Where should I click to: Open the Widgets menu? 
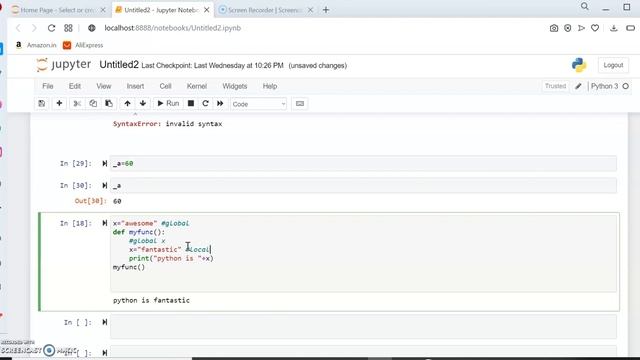coord(235,86)
